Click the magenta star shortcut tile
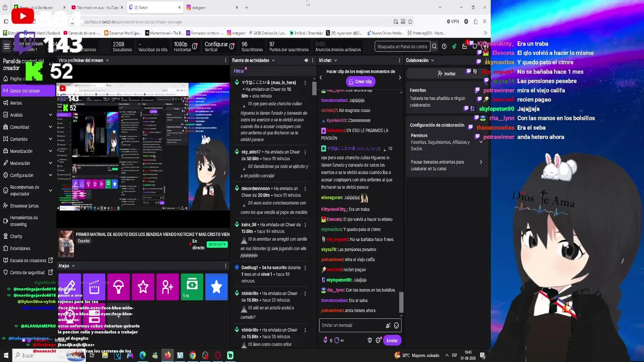644x362 pixels. click(143, 287)
